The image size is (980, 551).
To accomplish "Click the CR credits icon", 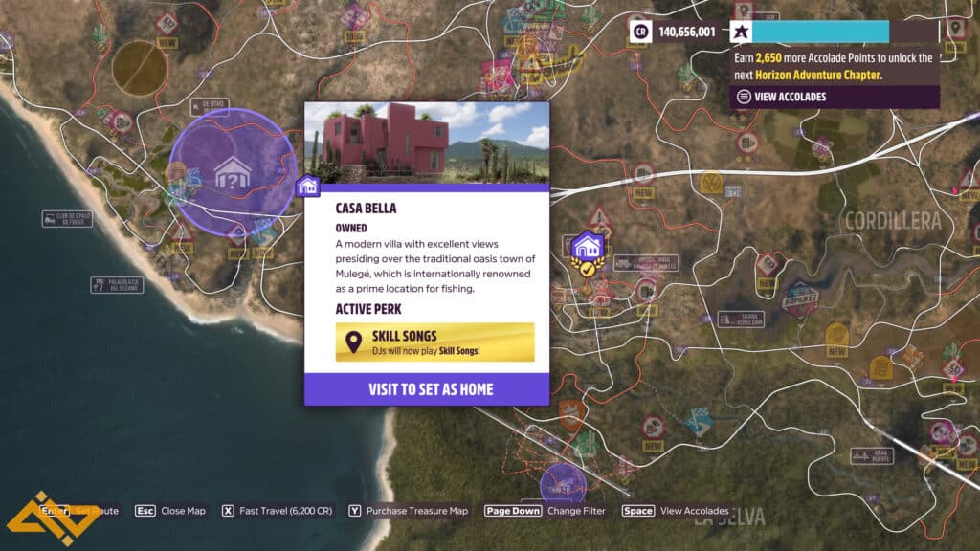I will (x=640, y=32).
